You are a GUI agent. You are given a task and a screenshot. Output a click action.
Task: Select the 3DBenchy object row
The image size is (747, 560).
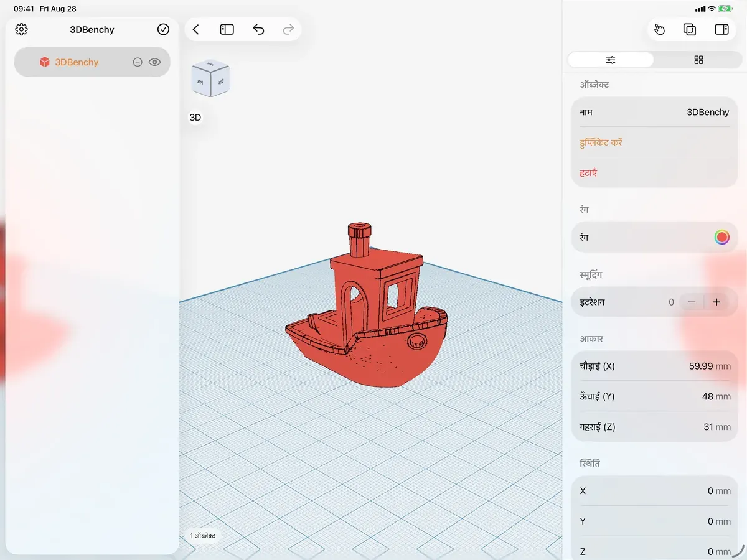[92, 62]
